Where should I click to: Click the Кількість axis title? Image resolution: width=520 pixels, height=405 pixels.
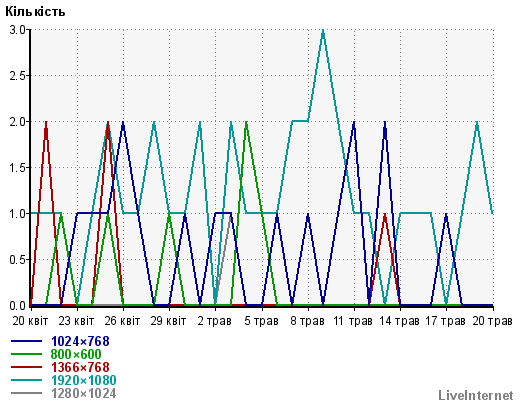(x=35, y=12)
